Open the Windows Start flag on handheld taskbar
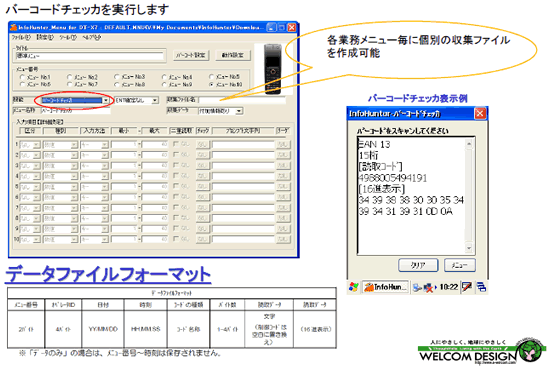 pyautogui.click(x=354, y=287)
